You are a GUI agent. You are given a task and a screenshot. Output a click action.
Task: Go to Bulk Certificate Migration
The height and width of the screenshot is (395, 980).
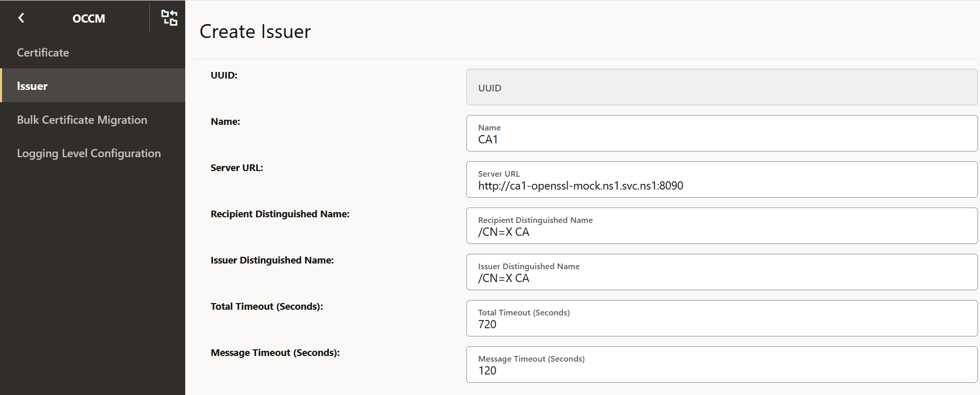tap(82, 120)
